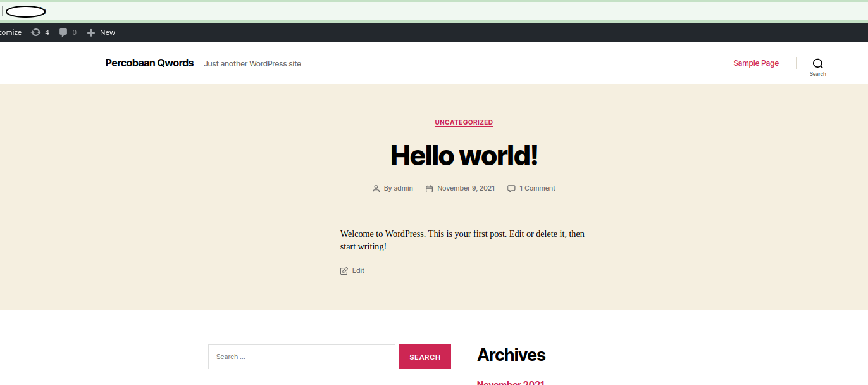Viewport: 868px width, 385px height.
Task: Open the Hello world! post
Action: 464,155
